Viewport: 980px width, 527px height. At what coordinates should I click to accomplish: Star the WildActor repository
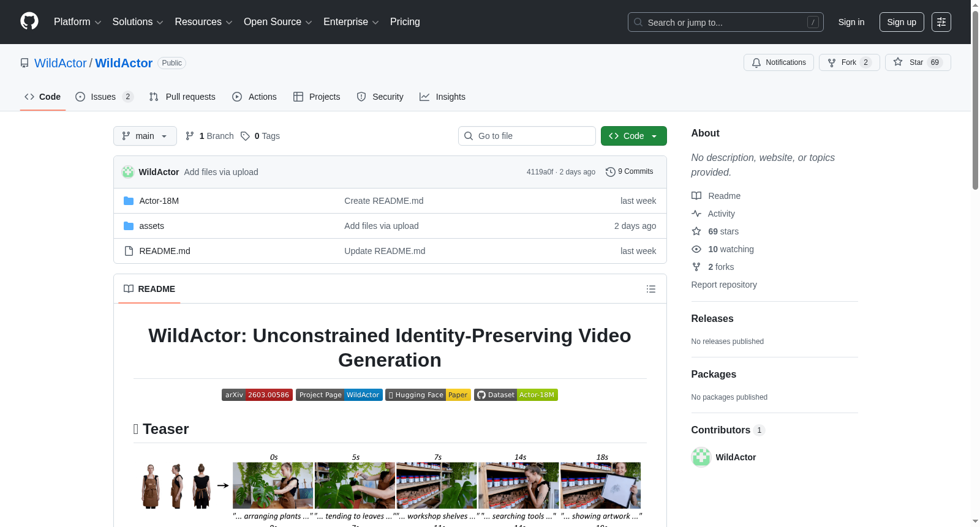tap(918, 62)
